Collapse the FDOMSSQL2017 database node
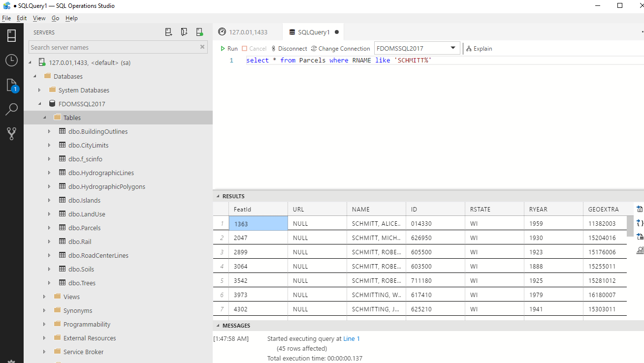Screen dimensions: 644x363 pos(39,104)
